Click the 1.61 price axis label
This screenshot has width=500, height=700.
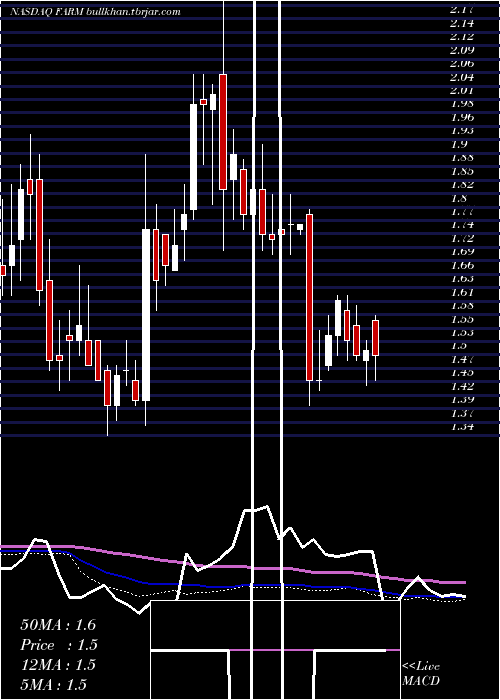pyautogui.click(x=462, y=292)
